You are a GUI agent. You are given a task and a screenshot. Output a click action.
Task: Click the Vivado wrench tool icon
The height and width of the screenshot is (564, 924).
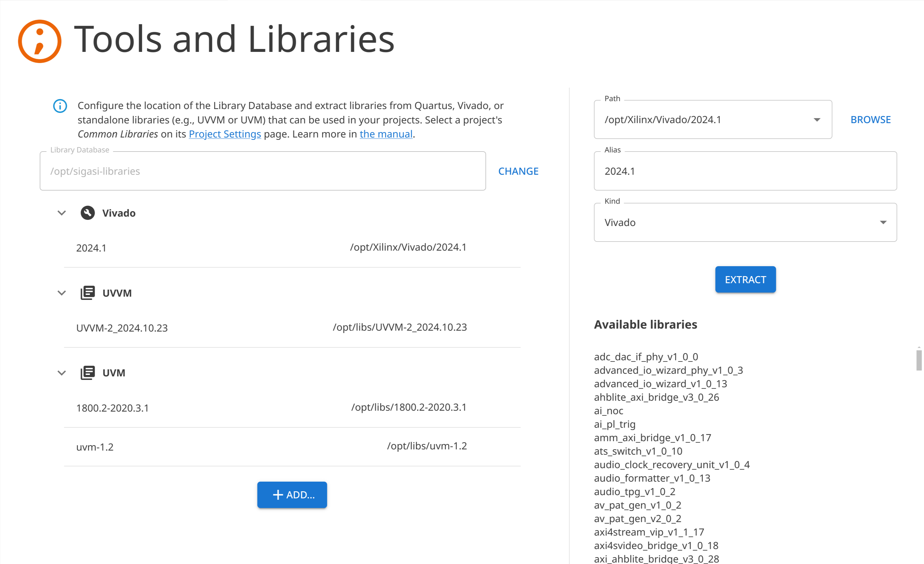pyautogui.click(x=88, y=213)
